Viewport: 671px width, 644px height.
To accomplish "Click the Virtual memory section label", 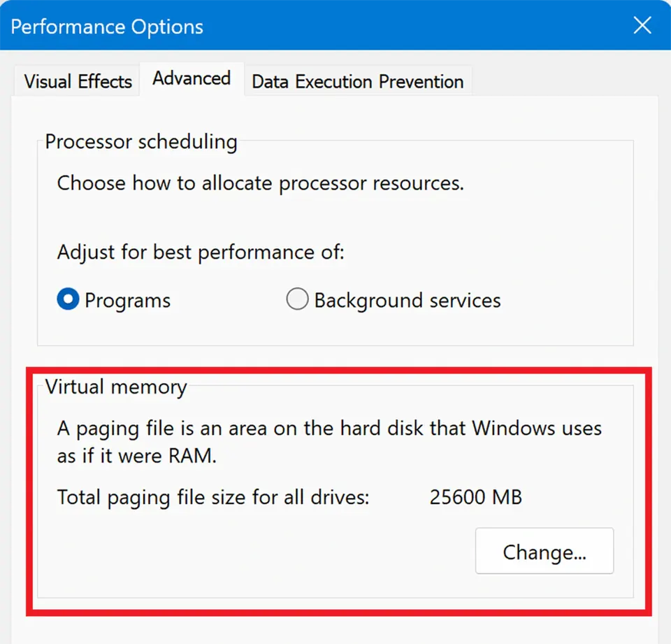I will [115, 387].
